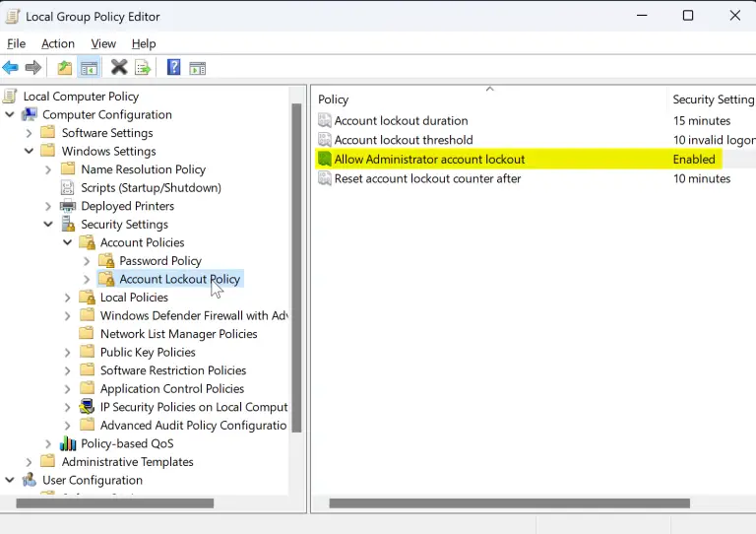Collapse the Windows Settings node

point(29,151)
